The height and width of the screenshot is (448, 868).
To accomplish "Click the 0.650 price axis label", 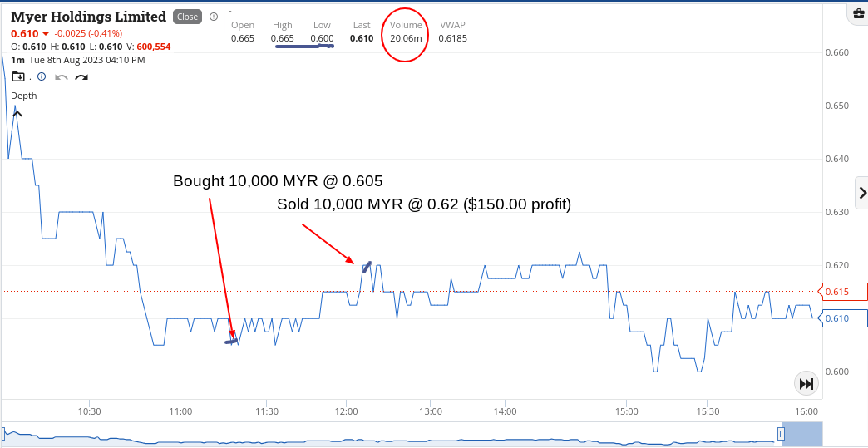I will 836,106.
